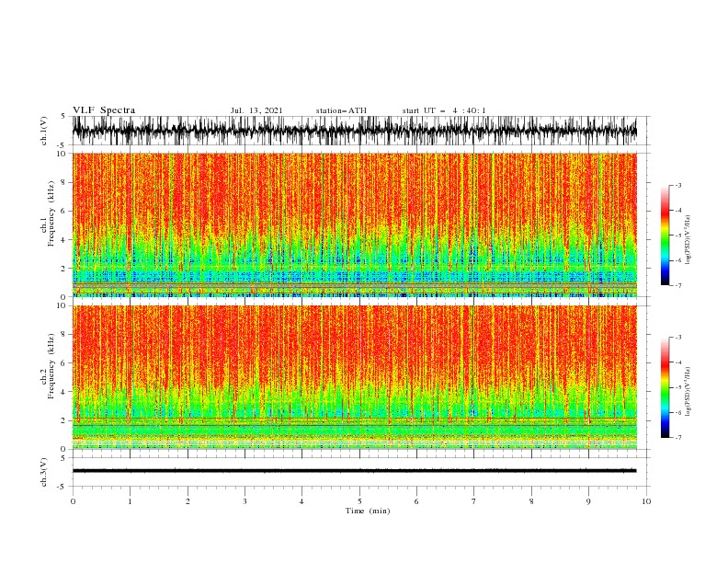
Task: Click the "station=ATH" label
Action: tap(341, 110)
